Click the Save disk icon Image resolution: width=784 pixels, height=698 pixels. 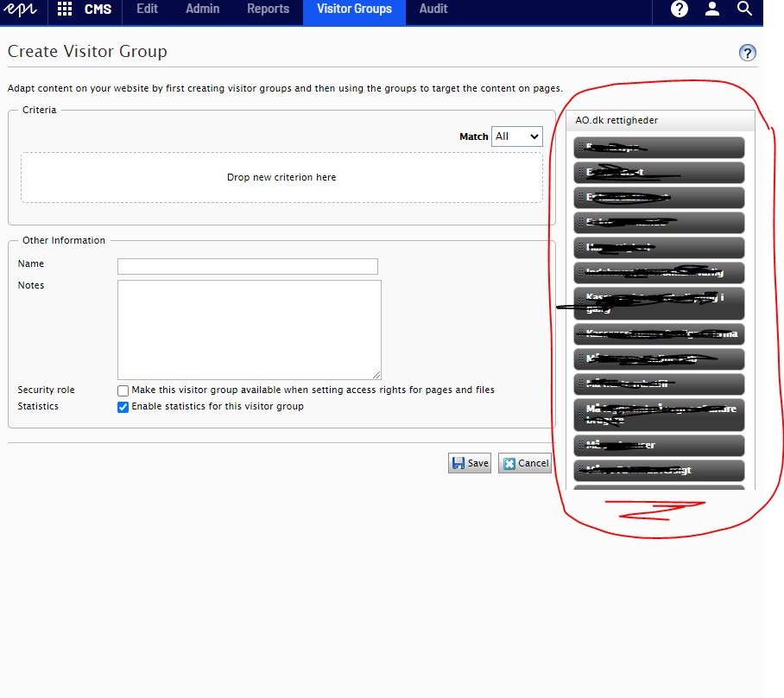point(458,463)
